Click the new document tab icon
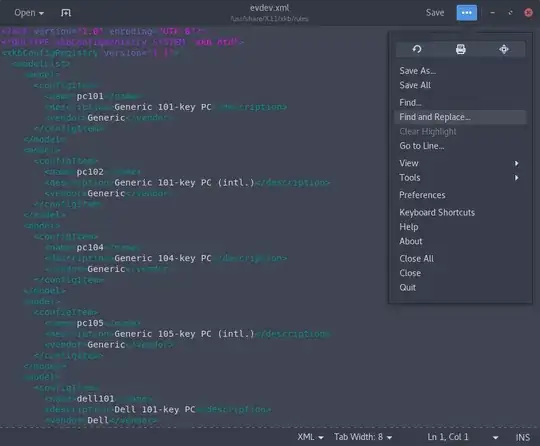The image size is (540, 446). tap(66, 13)
